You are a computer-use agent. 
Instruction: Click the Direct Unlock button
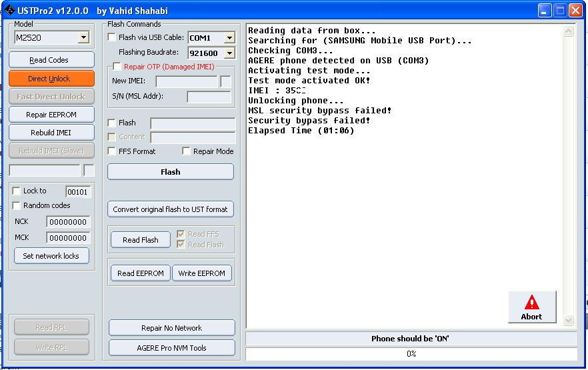[x=51, y=79]
